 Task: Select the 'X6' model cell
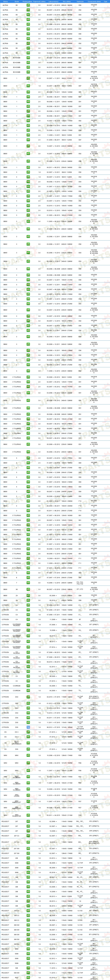pos(17,589)
